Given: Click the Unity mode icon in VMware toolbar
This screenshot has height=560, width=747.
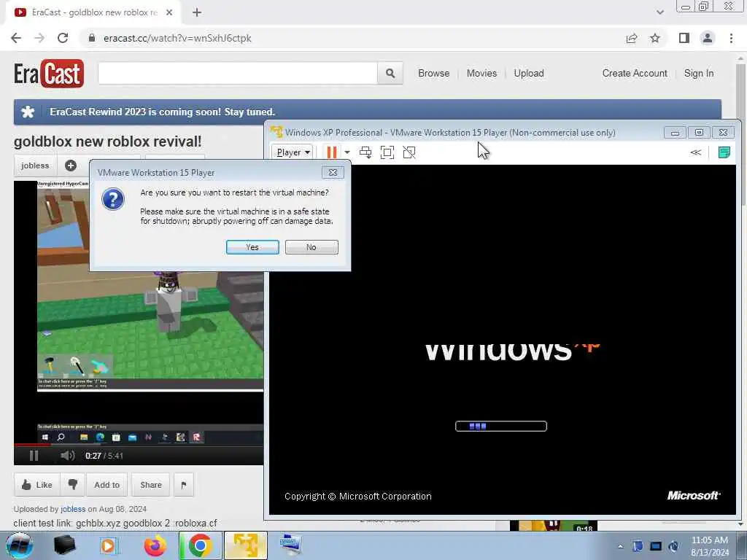Looking at the screenshot, I should click(x=409, y=152).
